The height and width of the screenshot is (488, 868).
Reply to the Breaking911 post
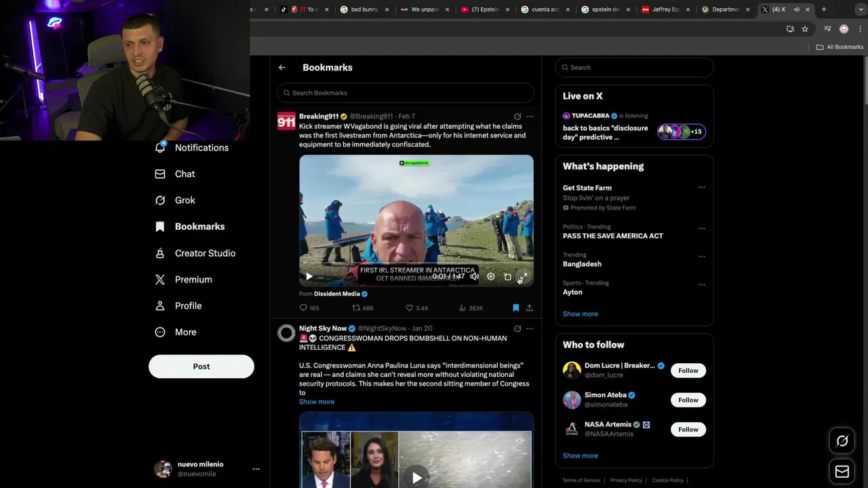tap(309, 308)
